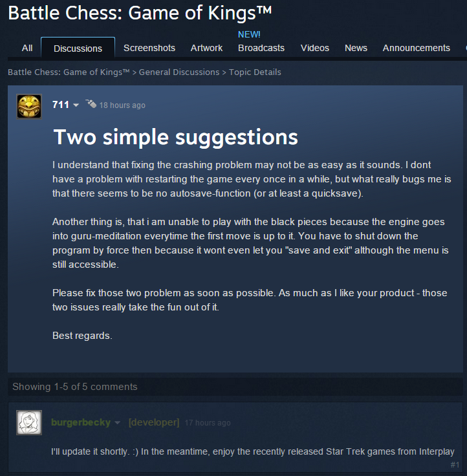This screenshot has width=467, height=476.
Task: Select the Announcements tab
Action: pyautogui.click(x=417, y=48)
